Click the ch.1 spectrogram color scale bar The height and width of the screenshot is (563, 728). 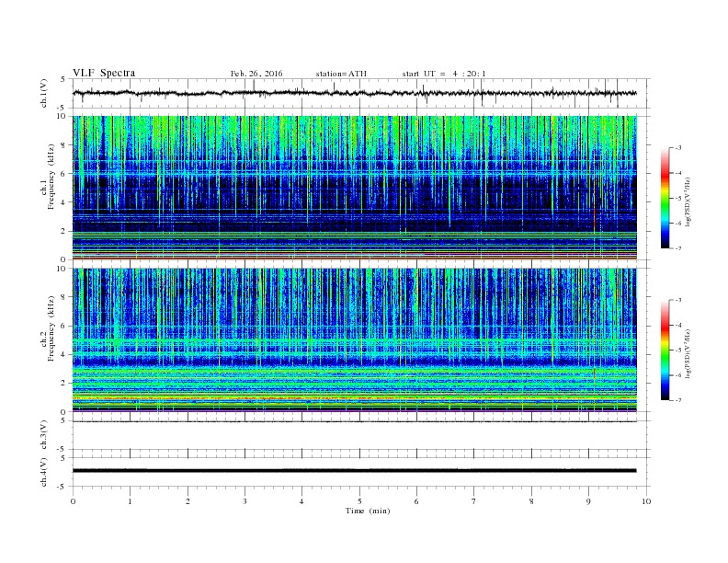665,198
